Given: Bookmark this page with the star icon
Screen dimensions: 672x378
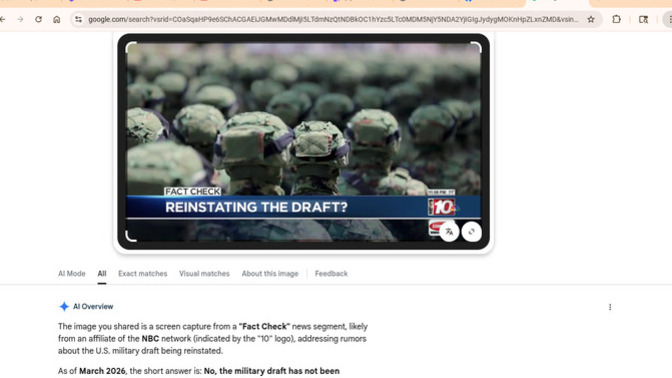Looking at the screenshot, I should (x=591, y=19).
